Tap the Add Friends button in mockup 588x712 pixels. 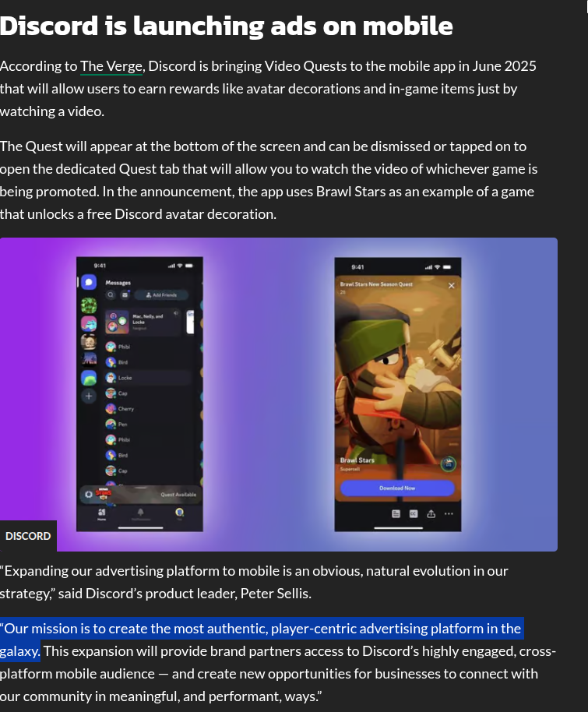tap(161, 295)
